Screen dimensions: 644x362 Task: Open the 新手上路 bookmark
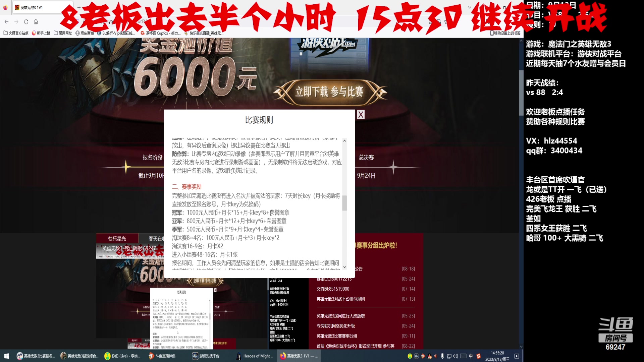(x=41, y=33)
